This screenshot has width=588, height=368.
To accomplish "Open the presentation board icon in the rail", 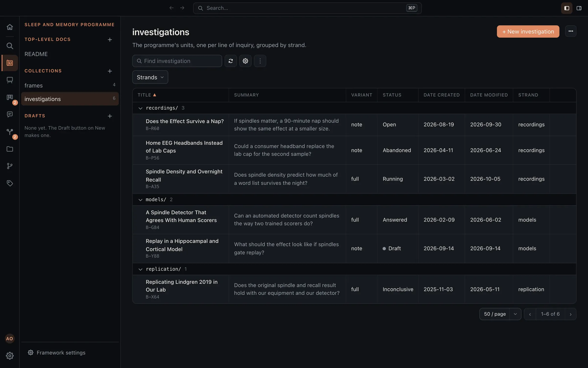I will pos(10,80).
